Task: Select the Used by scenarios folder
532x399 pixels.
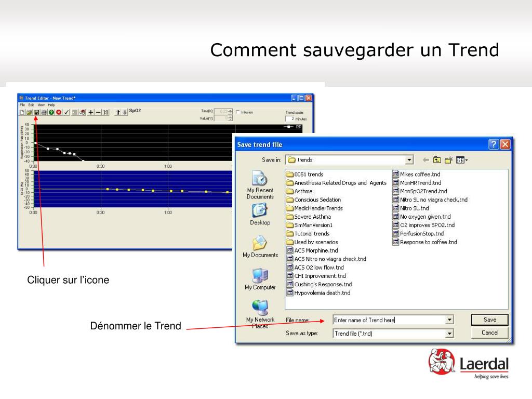Action: [312, 242]
